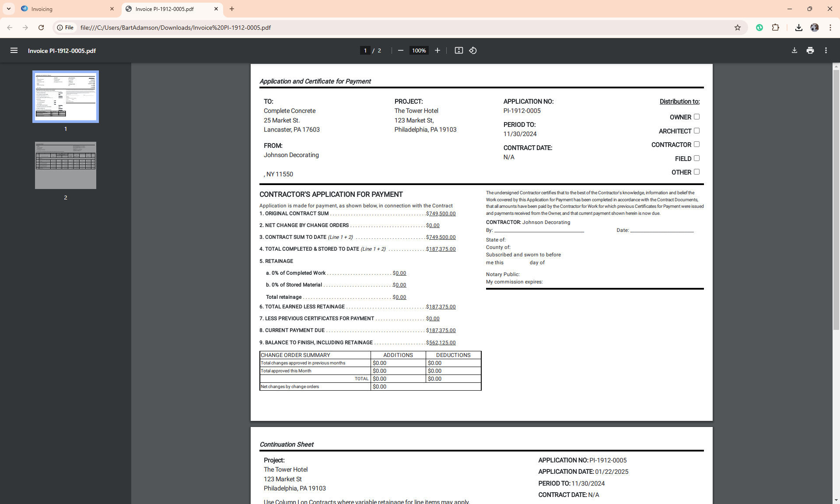
Task: Check the FIELD distribution checkbox
Action: [x=696, y=158]
